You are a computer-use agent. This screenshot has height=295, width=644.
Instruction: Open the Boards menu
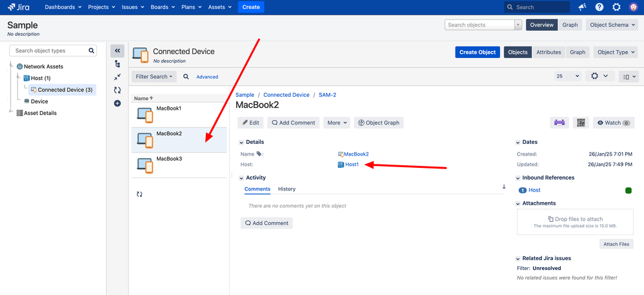[163, 7]
